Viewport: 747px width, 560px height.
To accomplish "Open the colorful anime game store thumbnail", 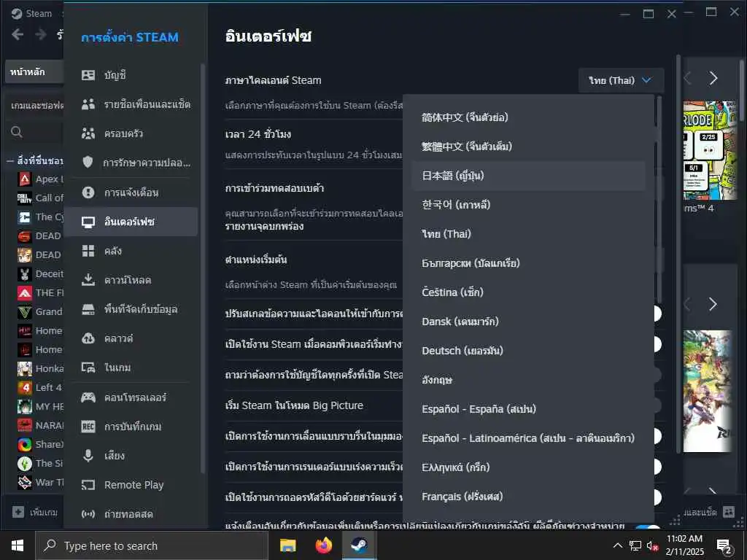I will pyautogui.click(x=708, y=391).
